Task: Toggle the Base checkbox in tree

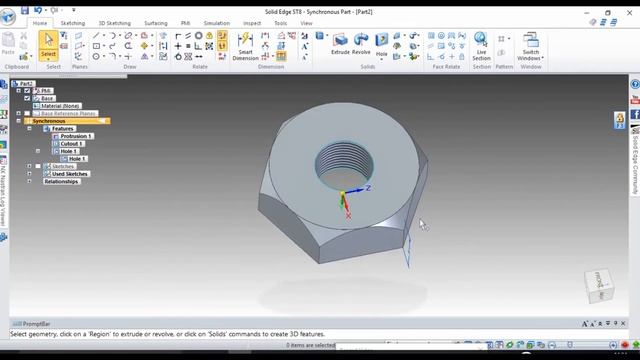Action: [27, 98]
